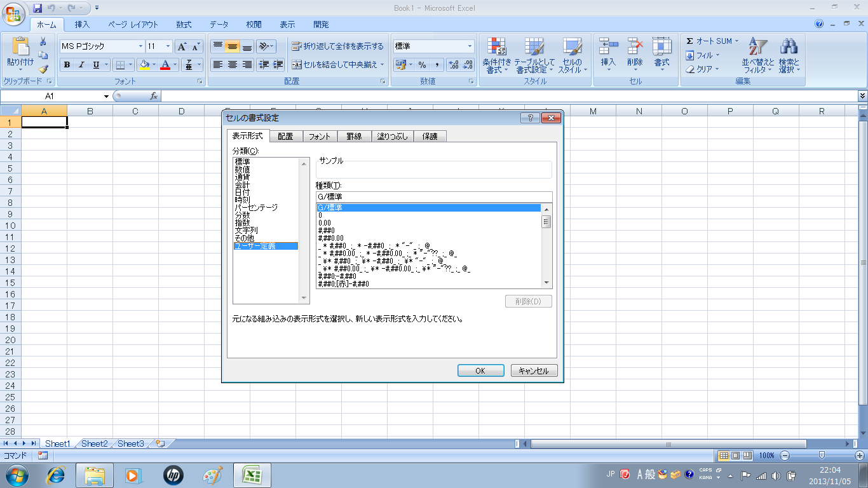Image resolution: width=868 pixels, height=488 pixels.
Task: Switch to the フォント tab in dialog
Action: point(319,137)
